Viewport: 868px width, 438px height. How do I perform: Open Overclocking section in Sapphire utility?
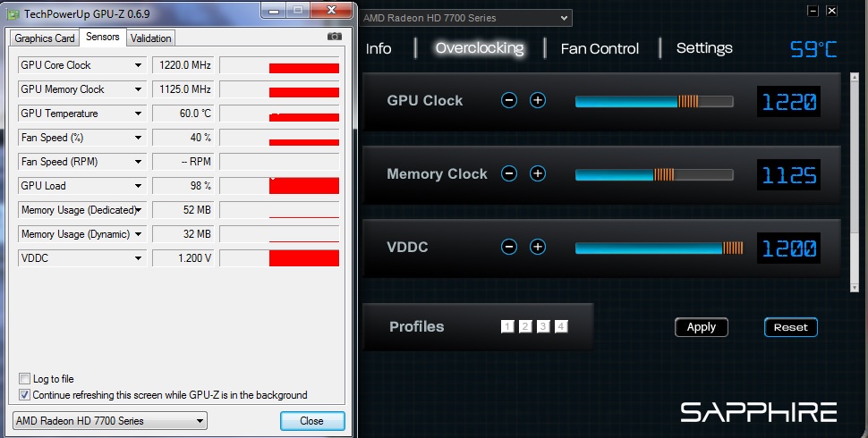pyautogui.click(x=480, y=48)
